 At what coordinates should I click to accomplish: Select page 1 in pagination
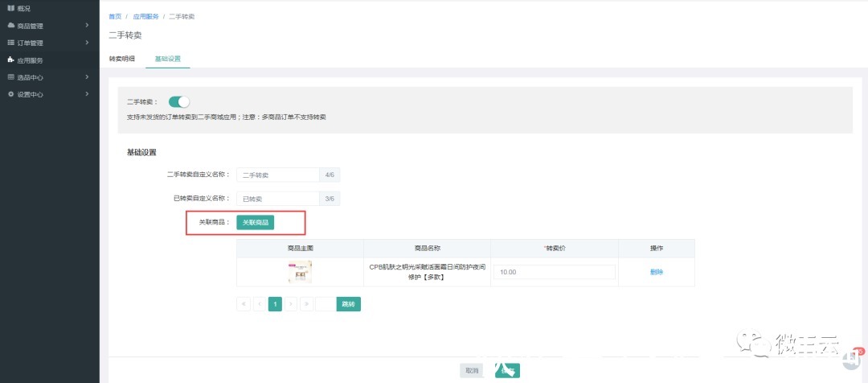coord(275,303)
